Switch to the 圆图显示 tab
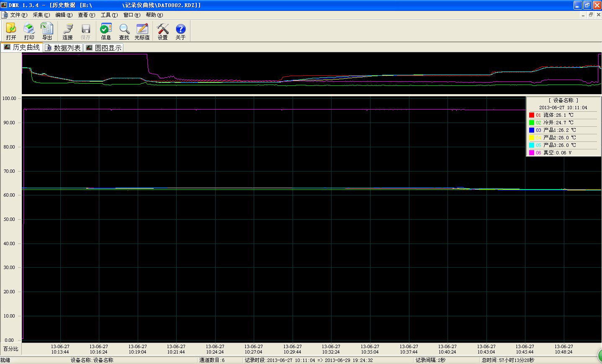 click(104, 48)
